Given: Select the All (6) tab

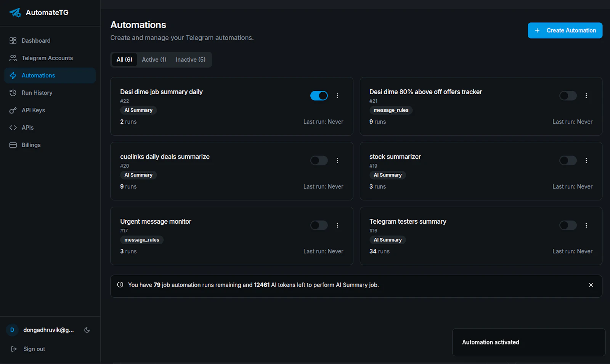Looking at the screenshot, I should coord(124,59).
